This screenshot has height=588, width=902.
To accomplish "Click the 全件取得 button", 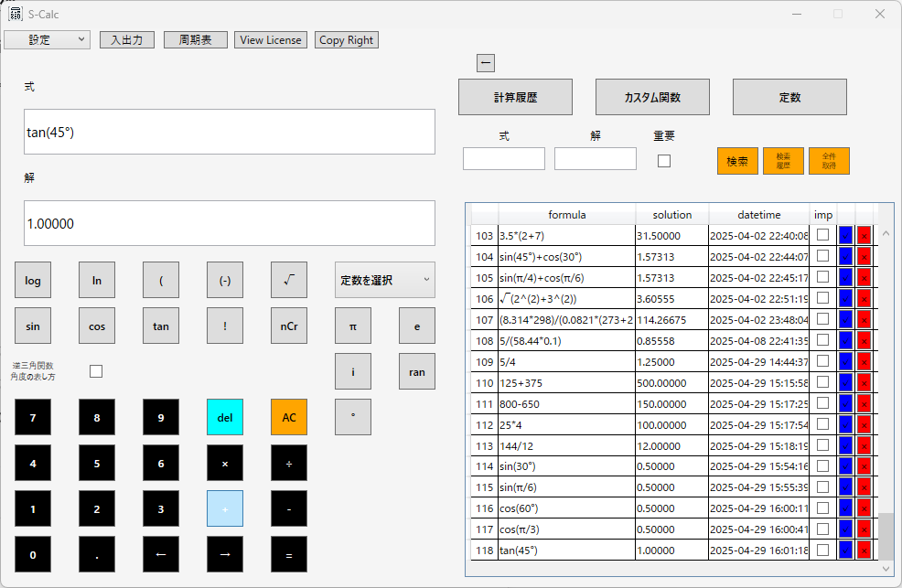I will point(829,161).
